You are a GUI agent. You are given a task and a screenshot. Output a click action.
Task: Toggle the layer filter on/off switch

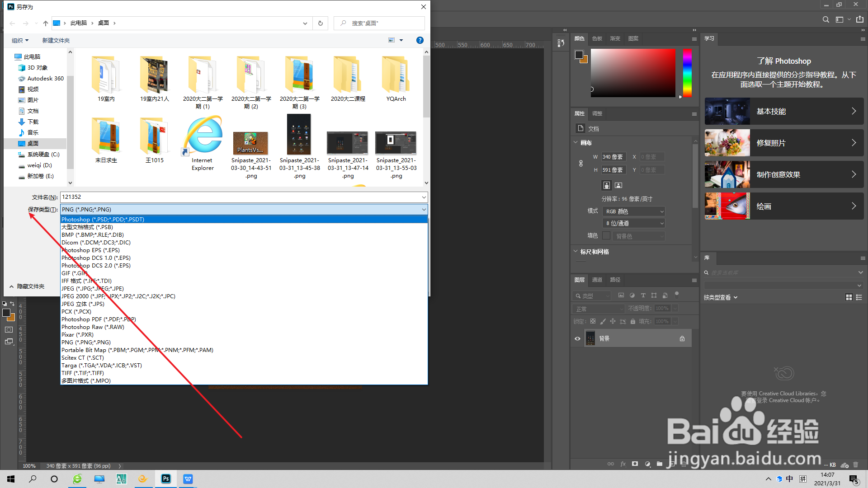(677, 294)
